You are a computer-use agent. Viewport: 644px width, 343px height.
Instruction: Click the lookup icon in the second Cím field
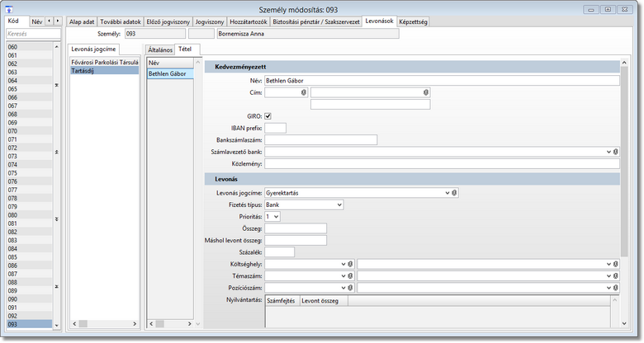425,92
